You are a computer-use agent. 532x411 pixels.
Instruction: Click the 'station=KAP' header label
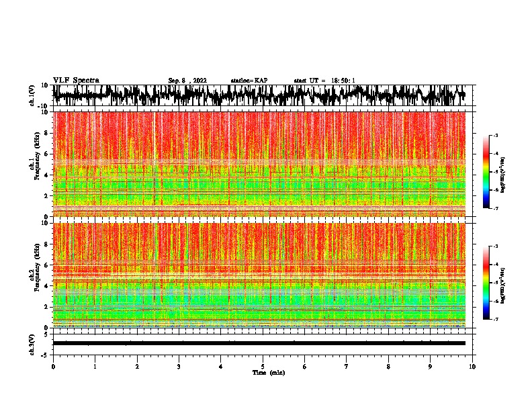pyautogui.click(x=249, y=81)
